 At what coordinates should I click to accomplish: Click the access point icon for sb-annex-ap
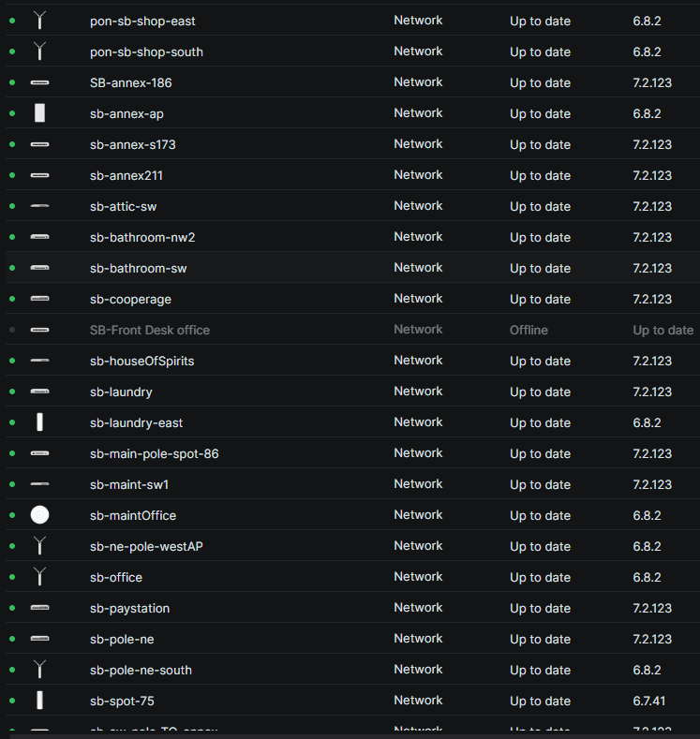click(39, 113)
